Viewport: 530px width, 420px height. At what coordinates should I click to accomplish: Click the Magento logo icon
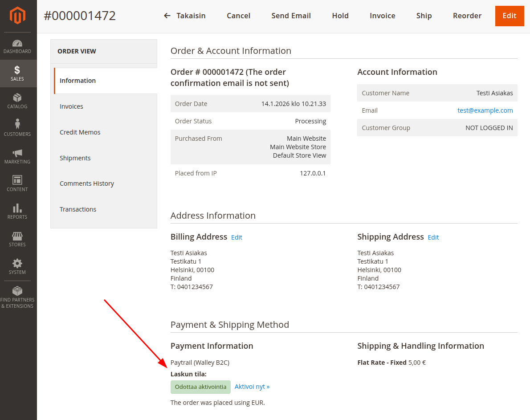18,16
